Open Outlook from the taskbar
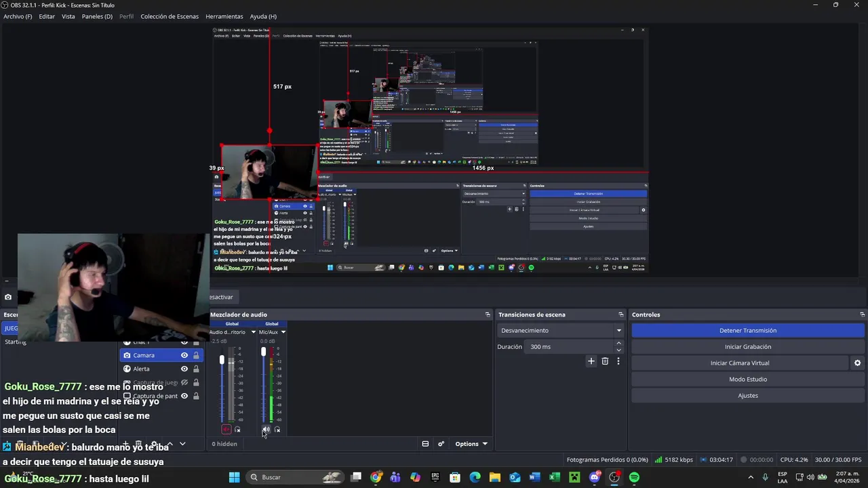The height and width of the screenshot is (488, 868). 515,477
